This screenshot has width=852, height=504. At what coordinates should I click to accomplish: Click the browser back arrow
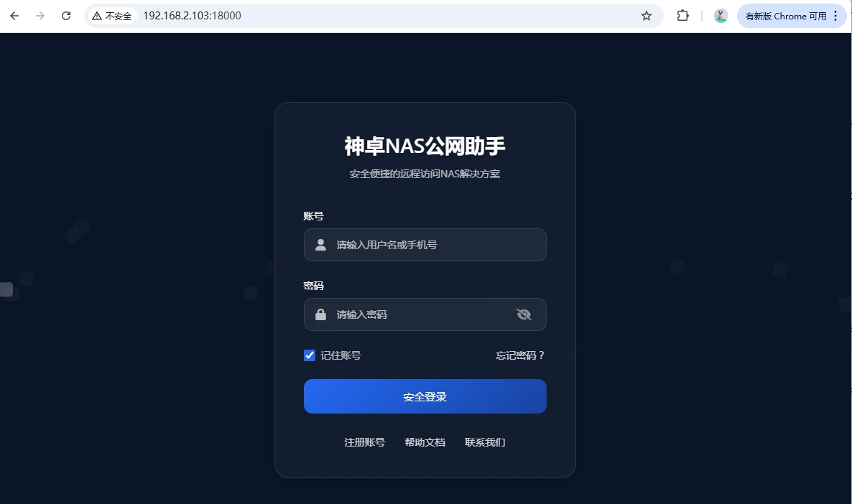14,16
